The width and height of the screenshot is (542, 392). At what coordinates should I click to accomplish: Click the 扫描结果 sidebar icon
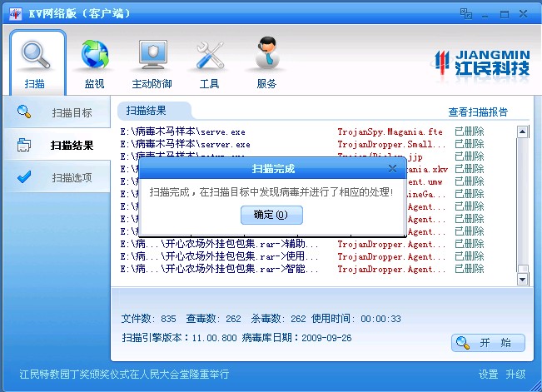tap(24, 145)
